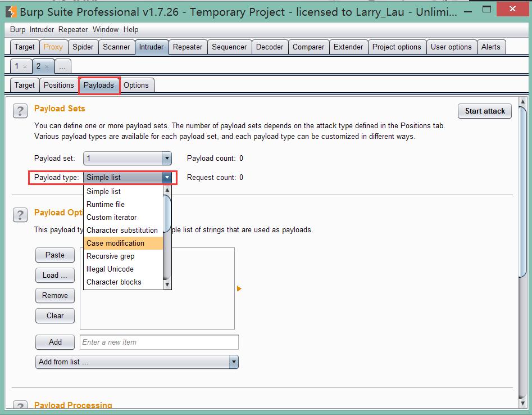Screen dimensions: 532x415
Task: Switch to the main Target tab
Action: point(24,47)
